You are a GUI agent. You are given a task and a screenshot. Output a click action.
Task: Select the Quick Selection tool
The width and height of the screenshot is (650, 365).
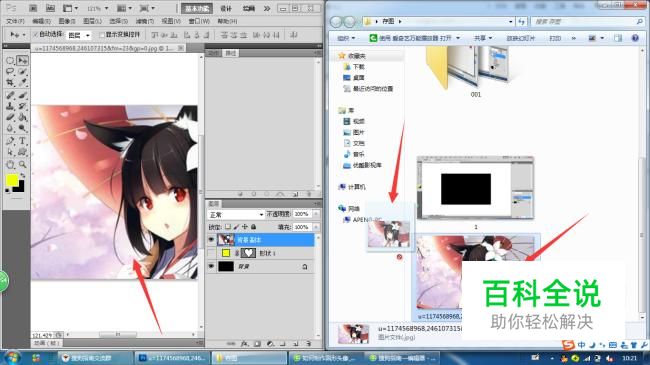coord(23,71)
